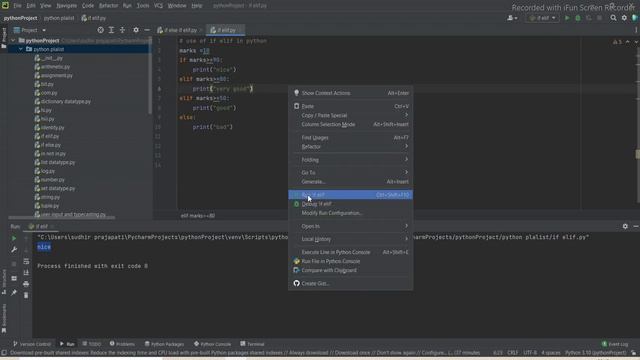
Task: Choose Show Context Actions
Action: (351, 93)
